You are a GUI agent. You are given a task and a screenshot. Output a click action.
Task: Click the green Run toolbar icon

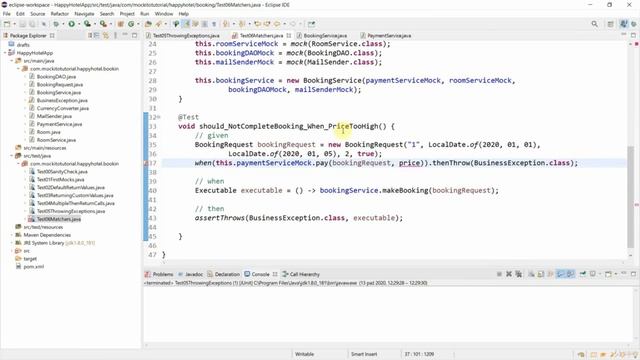pyautogui.click(x=71, y=24)
